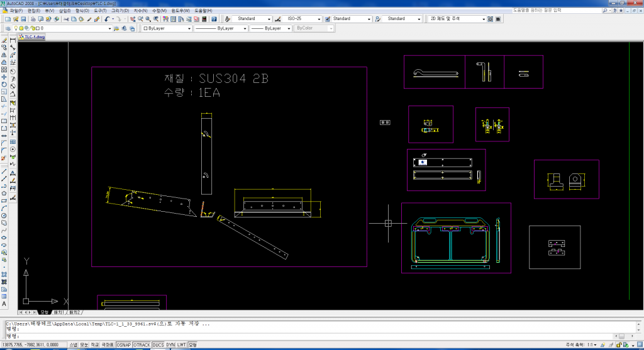Open the 그리기(D) menu

(120, 11)
